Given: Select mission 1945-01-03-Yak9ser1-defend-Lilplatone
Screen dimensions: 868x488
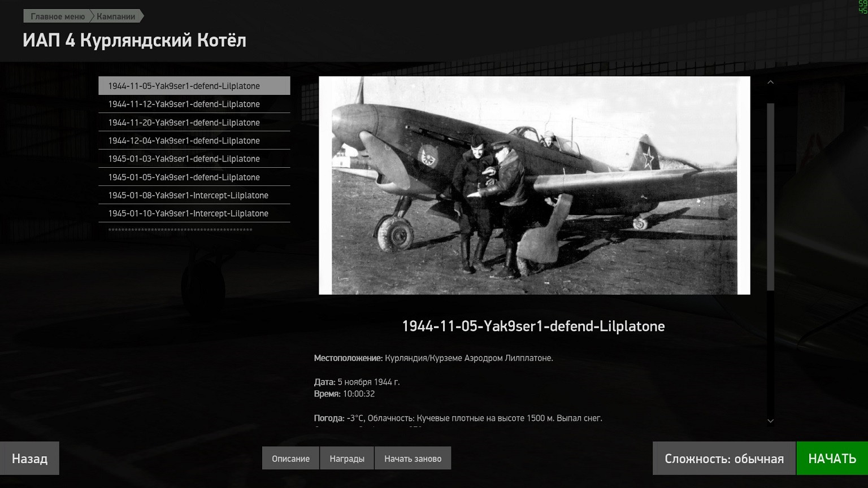Looking at the screenshot, I should 194,159.
